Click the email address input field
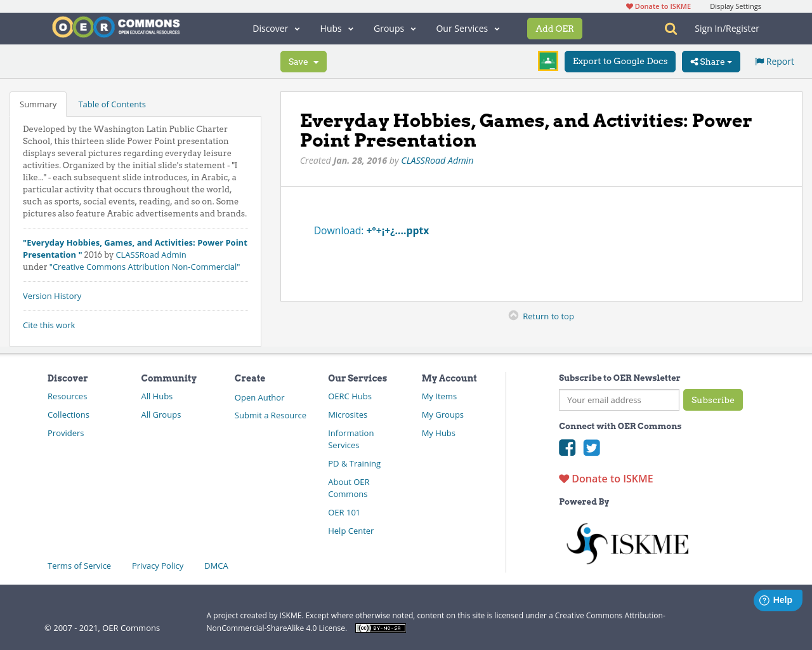The height and width of the screenshot is (650, 812). tap(619, 400)
